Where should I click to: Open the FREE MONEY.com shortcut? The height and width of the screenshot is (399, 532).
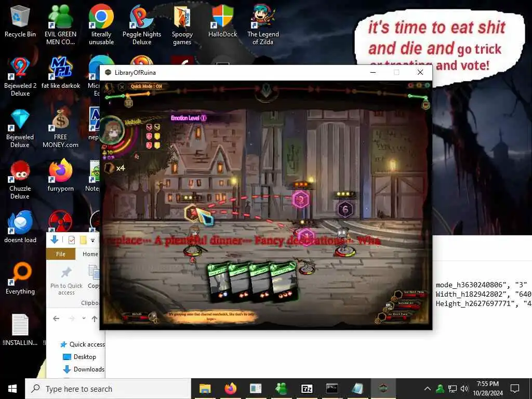[x=60, y=128]
